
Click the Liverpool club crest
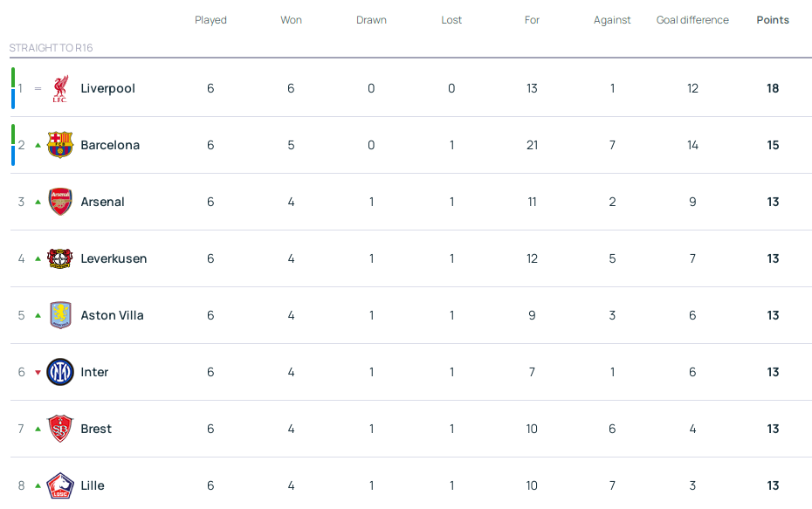pyautogui.click(x=60, y=88)
